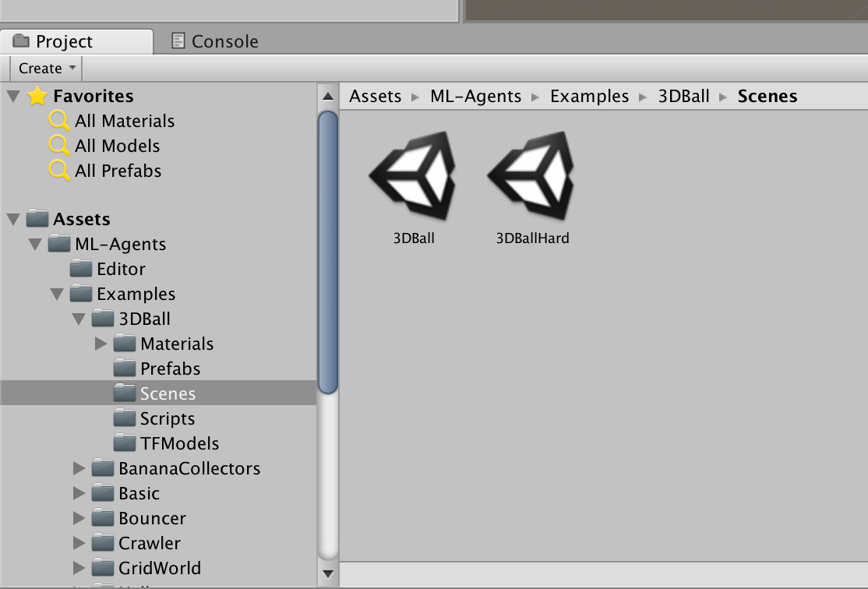This screenshot has width=868, height=589.
Task: Click the BananaCollectors folder icon
Action: coord(102,467)
